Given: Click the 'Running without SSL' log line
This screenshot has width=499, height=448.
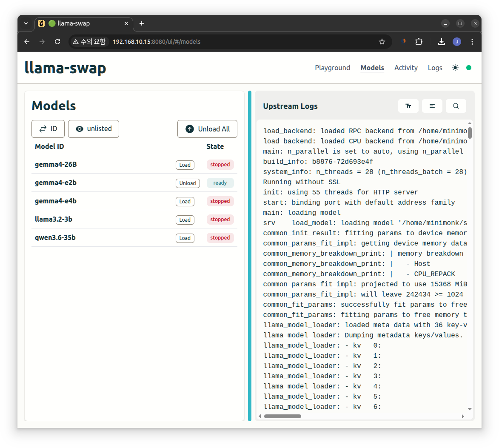Looking at the screenshot, I should coord(302,182).
